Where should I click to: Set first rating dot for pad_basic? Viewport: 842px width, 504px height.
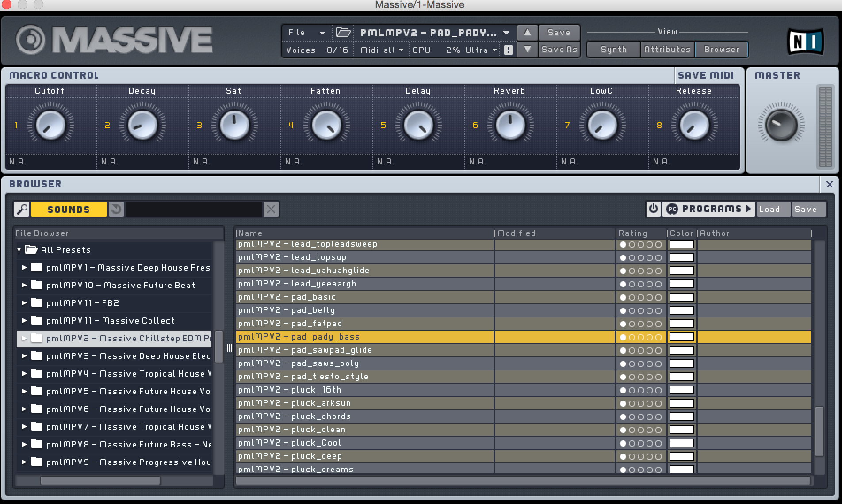pos(623,297)
